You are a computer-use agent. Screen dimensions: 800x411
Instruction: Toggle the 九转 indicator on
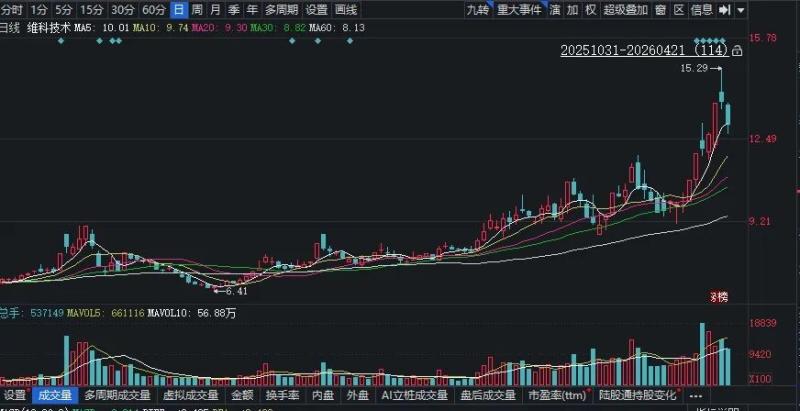(477, 10)
